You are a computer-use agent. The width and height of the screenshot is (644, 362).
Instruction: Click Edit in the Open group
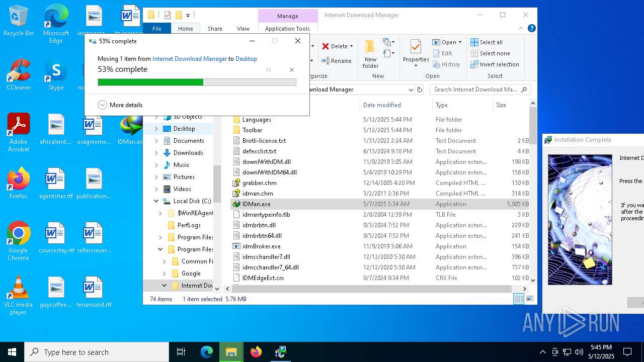pos(442,53)
